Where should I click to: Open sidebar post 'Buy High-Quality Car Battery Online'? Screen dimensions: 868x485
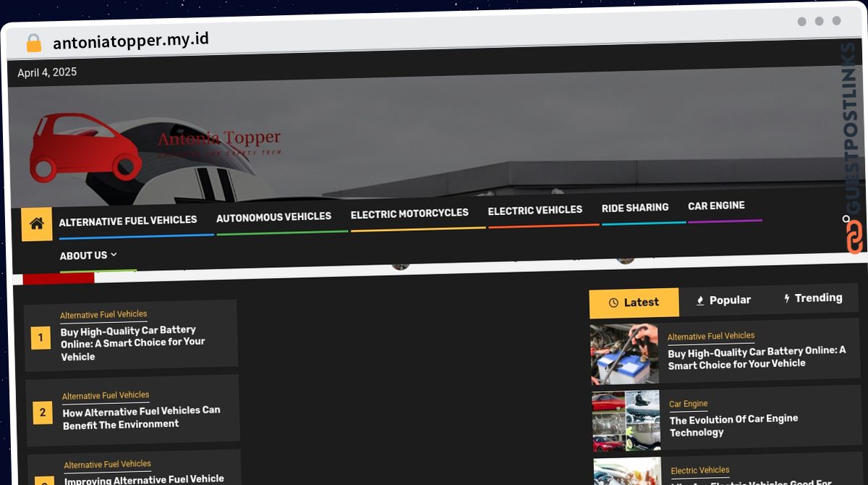(x=757, y=358)
